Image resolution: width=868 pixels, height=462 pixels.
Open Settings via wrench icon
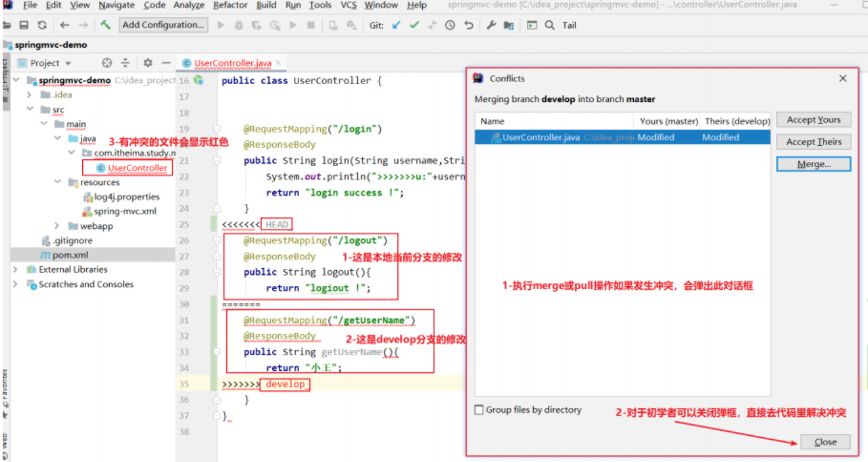click(x=491, y=25)
